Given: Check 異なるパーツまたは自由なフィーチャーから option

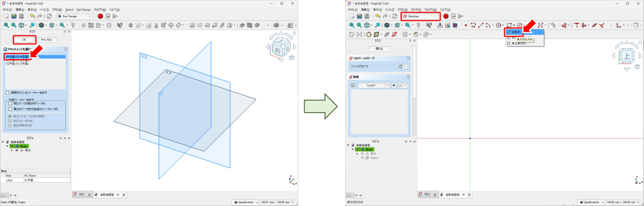Looking at the screenshot, I should click(10, 109).
